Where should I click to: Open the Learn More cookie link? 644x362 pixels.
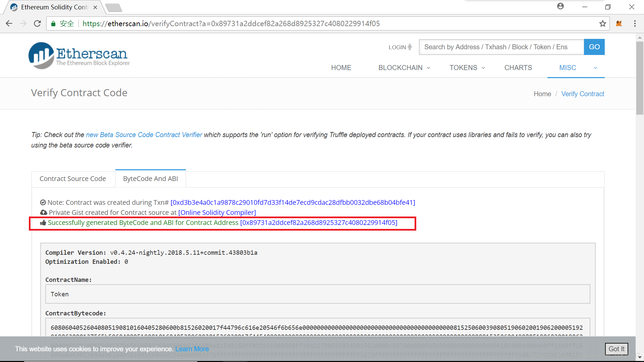coord(192,349)
